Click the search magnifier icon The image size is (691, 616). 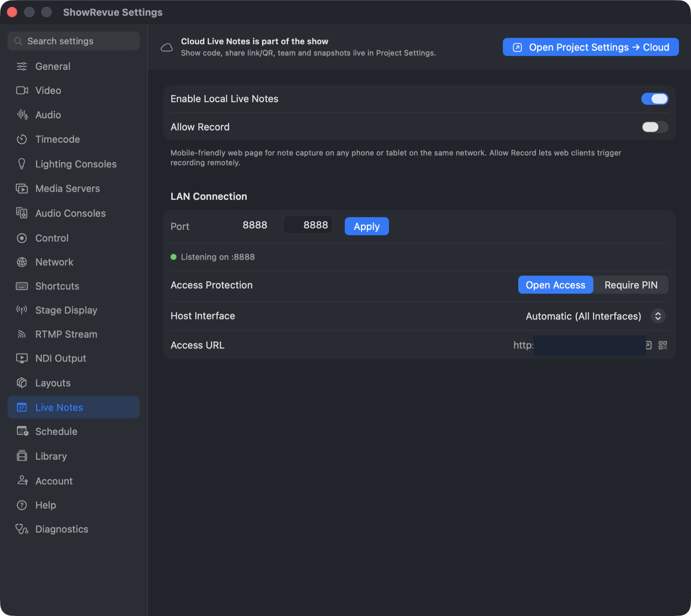click(x=18, y=41)
